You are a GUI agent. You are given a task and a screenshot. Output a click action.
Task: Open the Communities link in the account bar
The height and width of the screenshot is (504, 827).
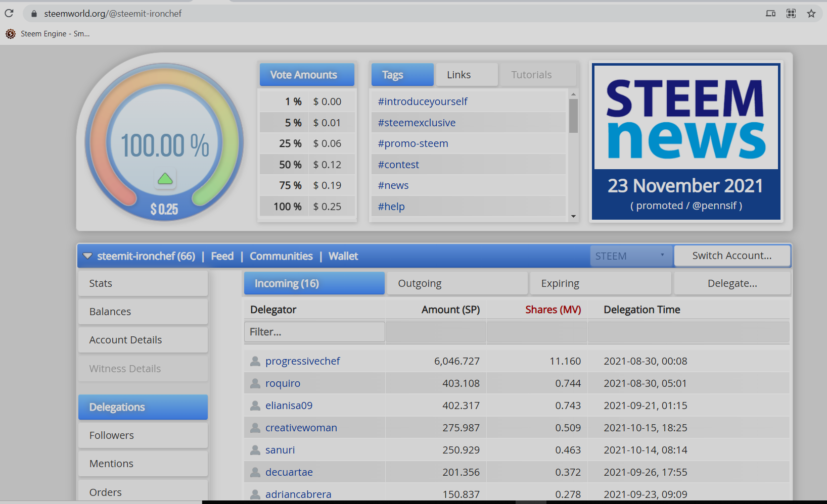pos(281,256)
